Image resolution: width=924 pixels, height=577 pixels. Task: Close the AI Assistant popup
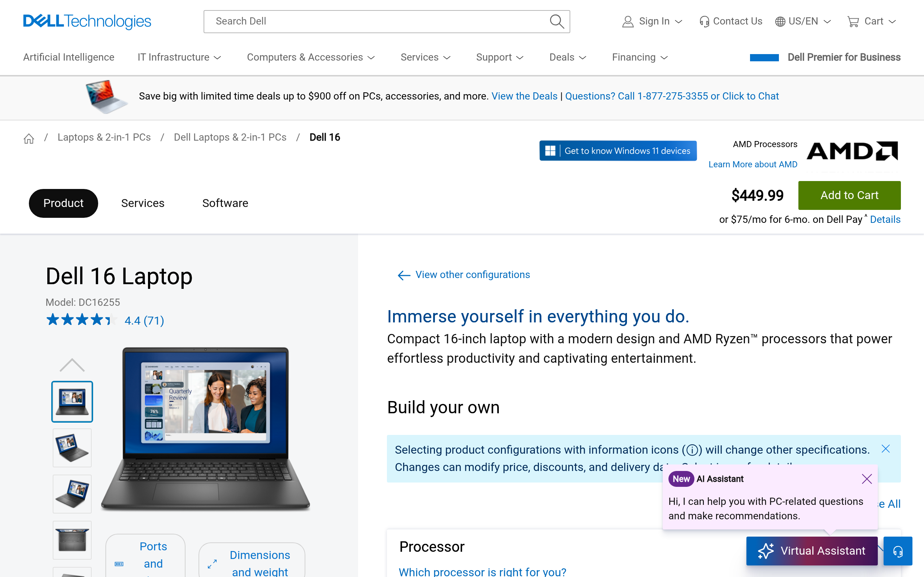pos(866,479)
